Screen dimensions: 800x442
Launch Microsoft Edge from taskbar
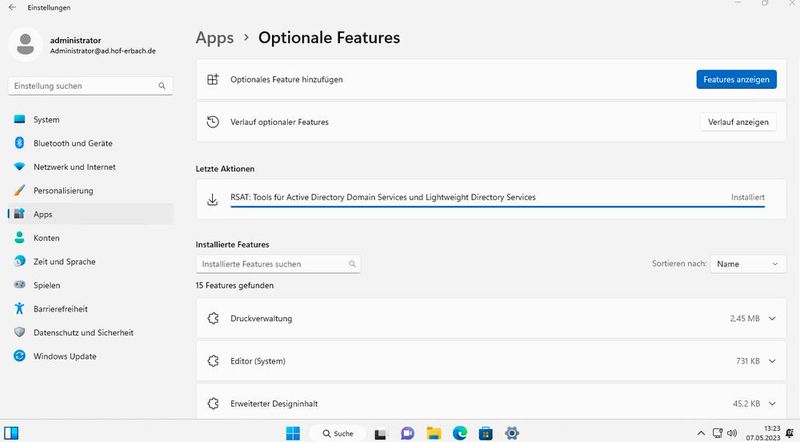pyautogui.click(x=460, y=433)
